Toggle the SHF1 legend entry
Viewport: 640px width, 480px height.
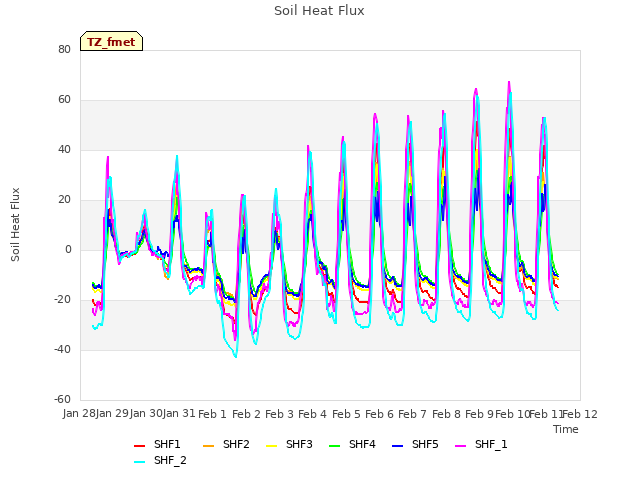(157, 444)
